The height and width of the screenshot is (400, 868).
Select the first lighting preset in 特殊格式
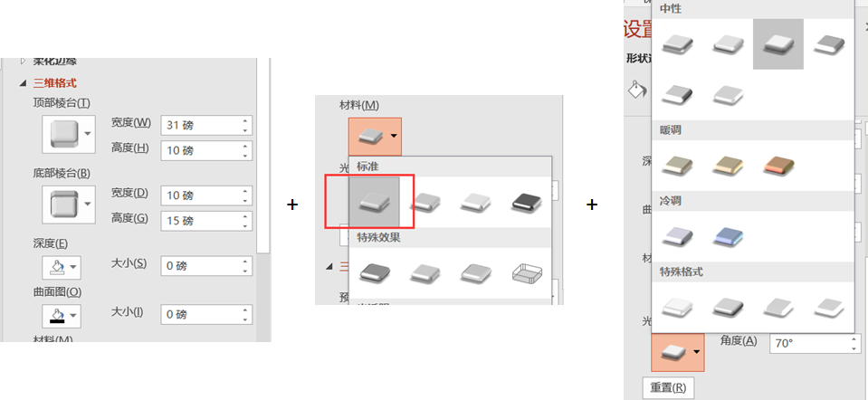point(677,307)
